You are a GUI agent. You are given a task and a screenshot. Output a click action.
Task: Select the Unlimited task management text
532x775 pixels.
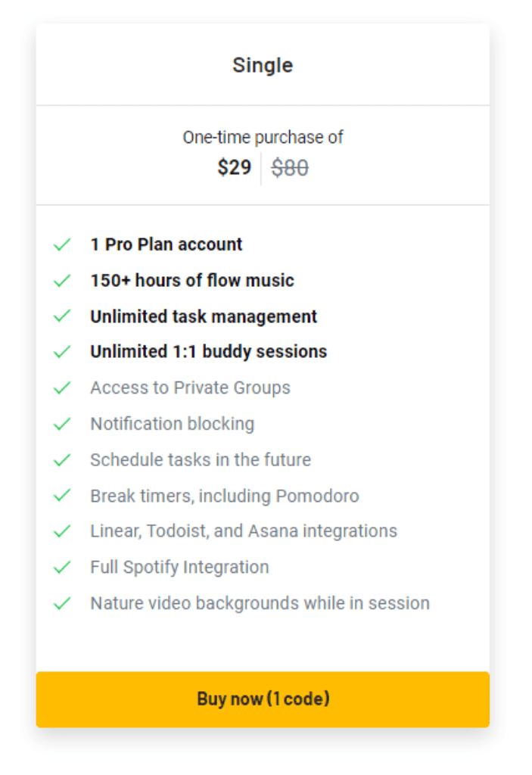(204, 316)
